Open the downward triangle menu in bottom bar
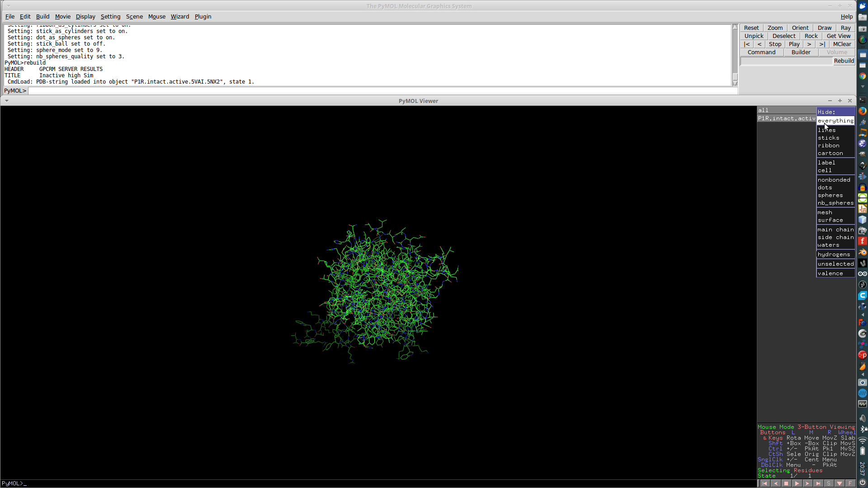The image size is (868, 488). (x=840, y=483)
